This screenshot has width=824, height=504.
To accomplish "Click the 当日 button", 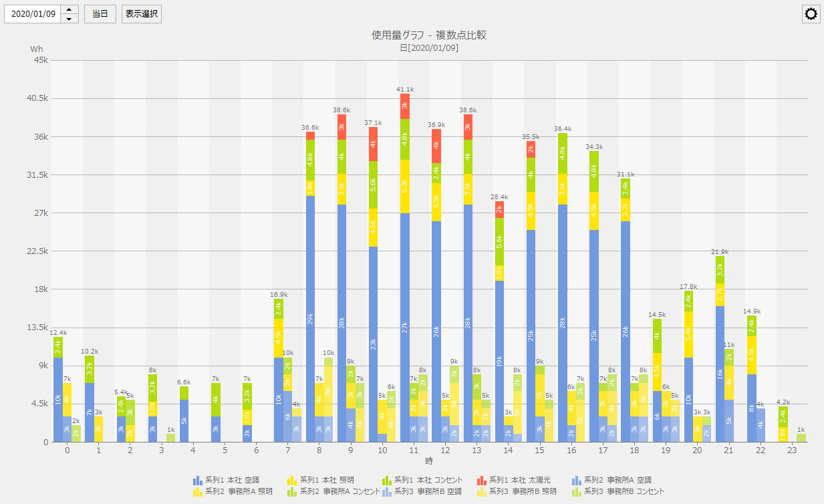I will [x=100, y=13].
